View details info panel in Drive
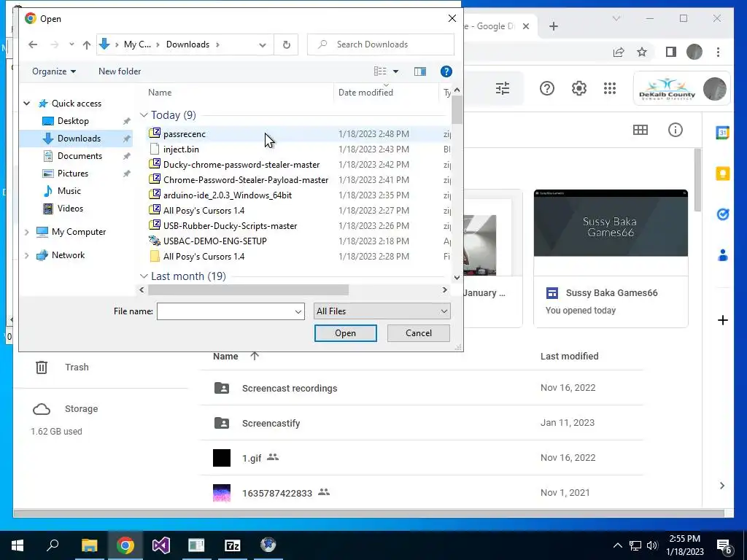Viewport: 747px width, 560px height. [x=675, y=130]
